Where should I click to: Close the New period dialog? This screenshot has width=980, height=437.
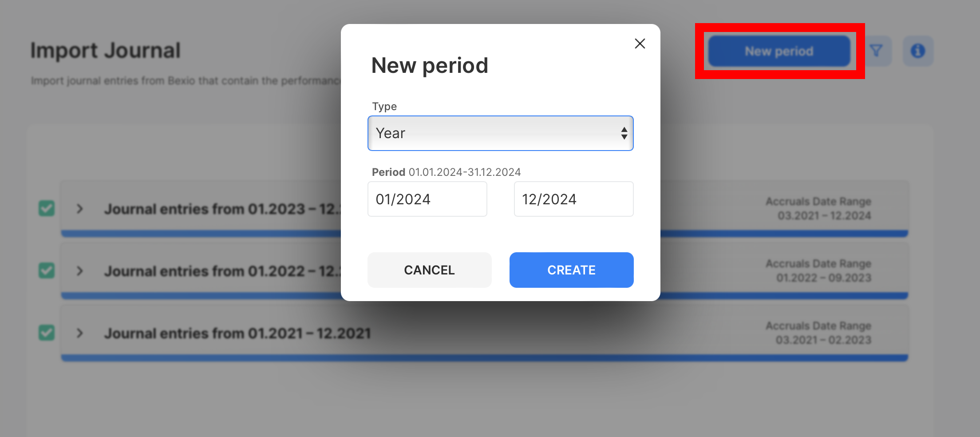640,44
